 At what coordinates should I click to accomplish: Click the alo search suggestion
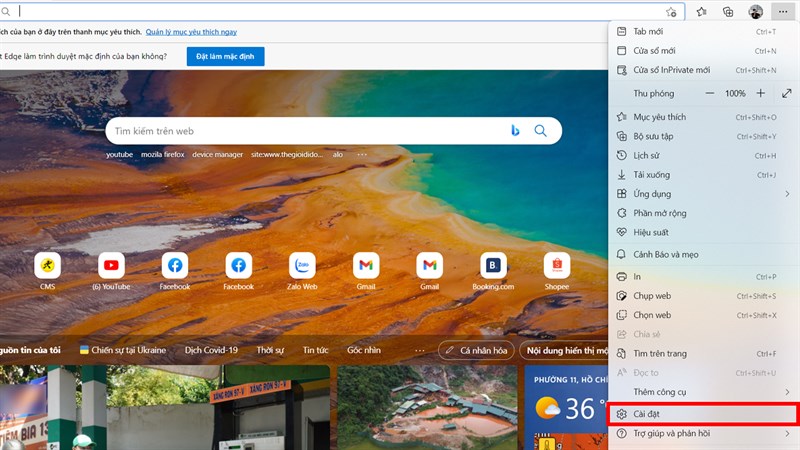click(x=338, y=155)
